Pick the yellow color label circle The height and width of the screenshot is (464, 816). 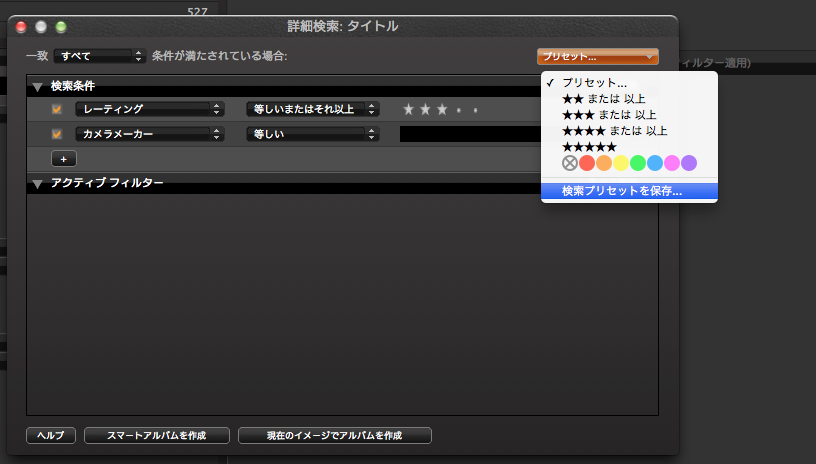(621, 163)
